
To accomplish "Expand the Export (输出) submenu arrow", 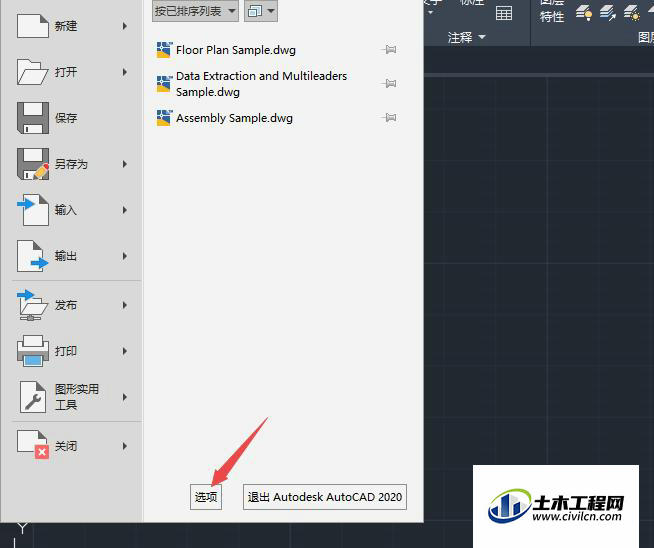I will click(124, 256).
